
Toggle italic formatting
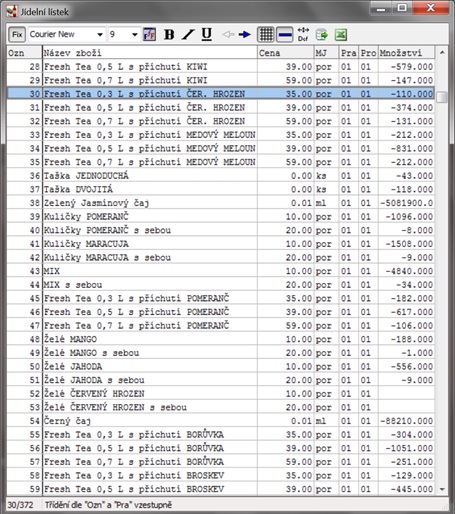(x=188, y=34)
